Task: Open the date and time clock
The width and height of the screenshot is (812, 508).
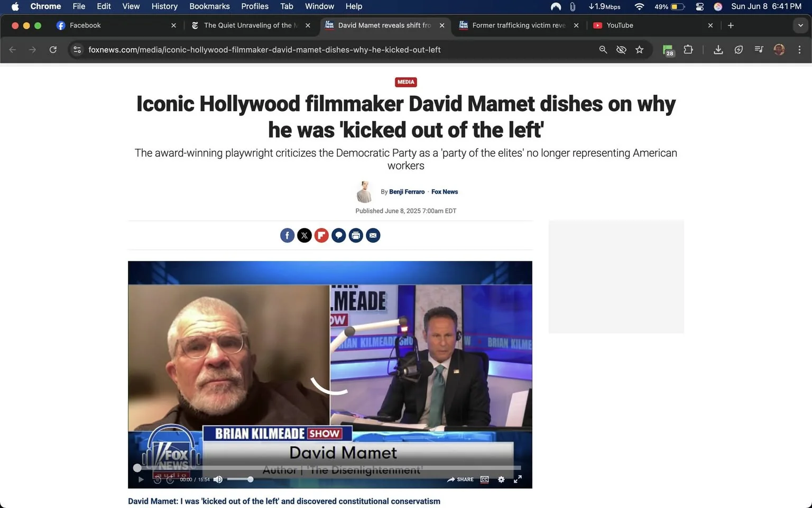Action: pyautogui.click(x=766, y=6)
